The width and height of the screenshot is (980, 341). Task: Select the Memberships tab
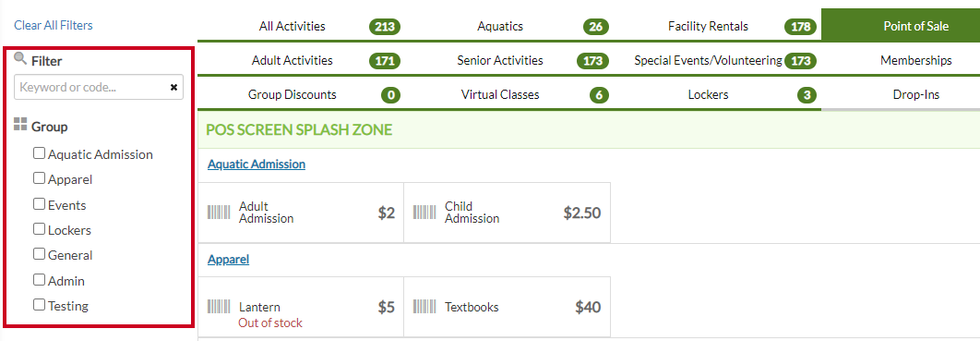[915, 60]
